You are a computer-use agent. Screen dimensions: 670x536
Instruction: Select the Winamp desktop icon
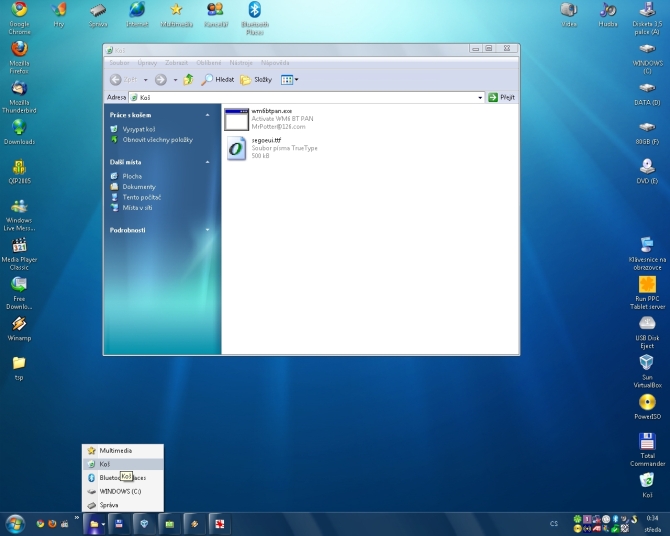[x=18, y=326]
